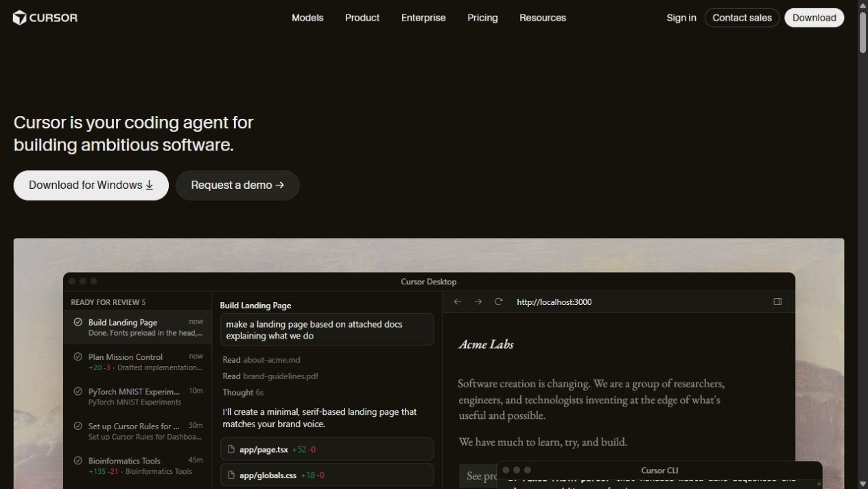Image resolution: width=868 pixels, height=489 pixels.
Task: Click the READY FOR REVIEW 5 heading
Action: (x=108, y=302)
